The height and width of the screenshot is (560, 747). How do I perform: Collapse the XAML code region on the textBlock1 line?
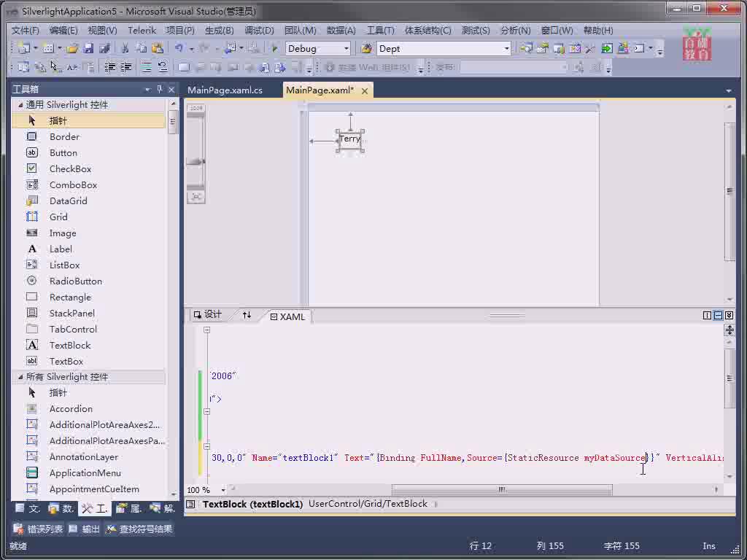(206, 446)
